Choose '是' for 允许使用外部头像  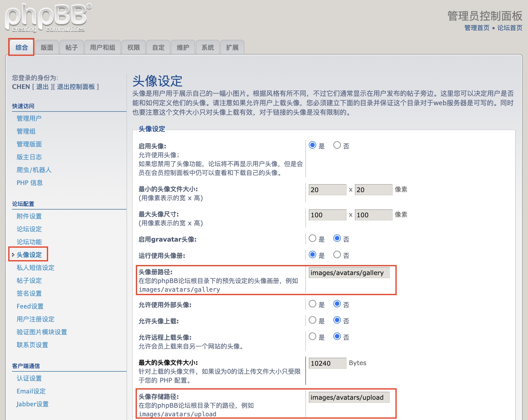click(313, 304)
